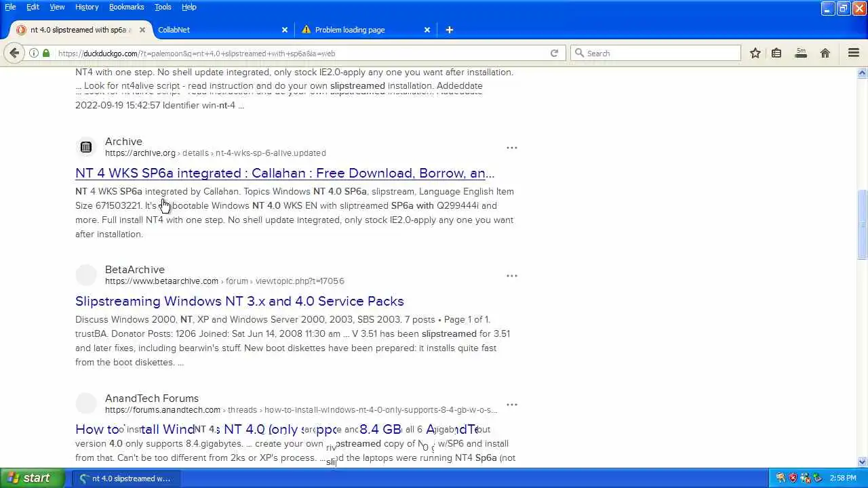868x488 pixels.
Task: Open the Bookmarks menu
Action: point(126,7)
